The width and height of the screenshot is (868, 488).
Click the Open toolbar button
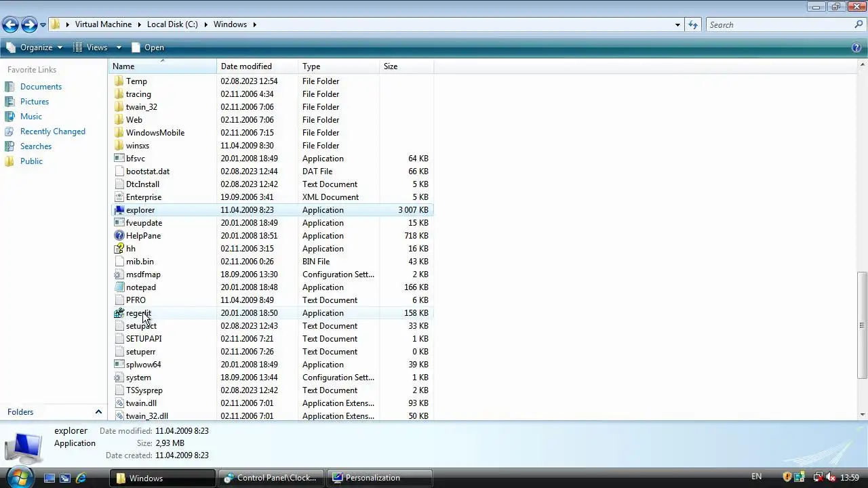coord(148,47)
